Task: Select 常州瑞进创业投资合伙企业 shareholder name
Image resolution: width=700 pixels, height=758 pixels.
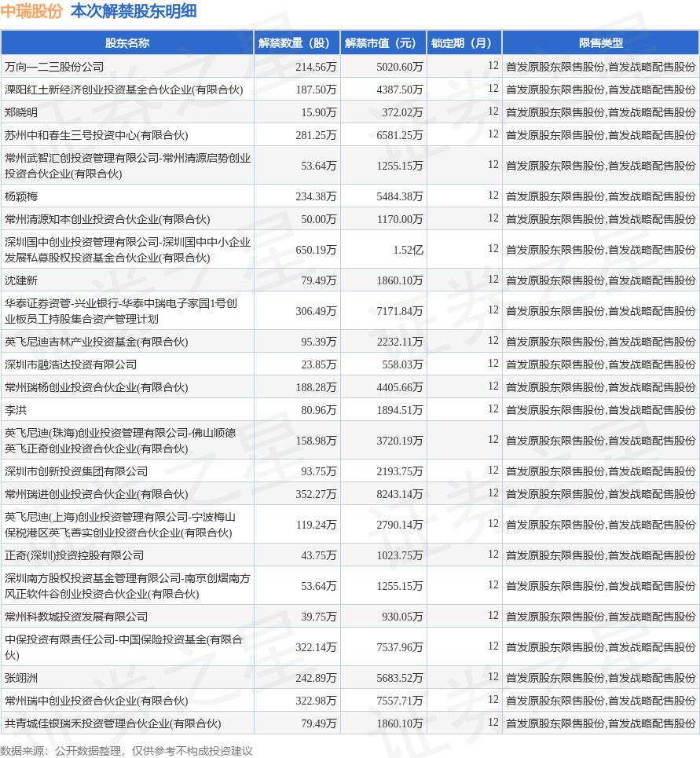Action: (x=96, y=494)
